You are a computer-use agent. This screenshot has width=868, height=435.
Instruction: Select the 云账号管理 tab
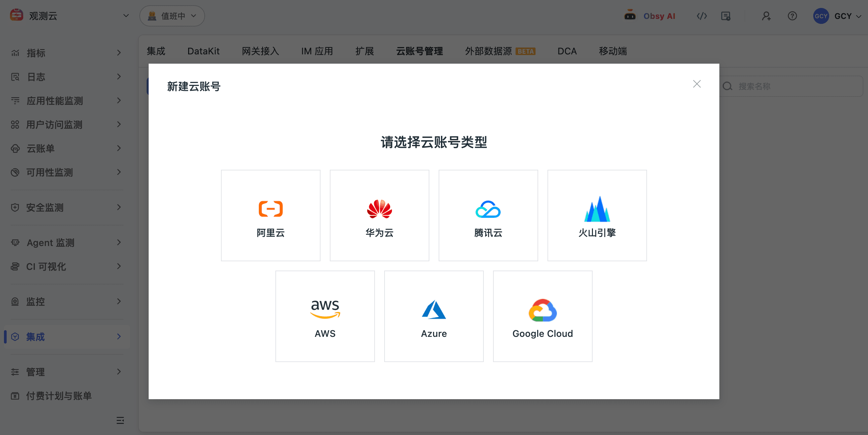419,51
